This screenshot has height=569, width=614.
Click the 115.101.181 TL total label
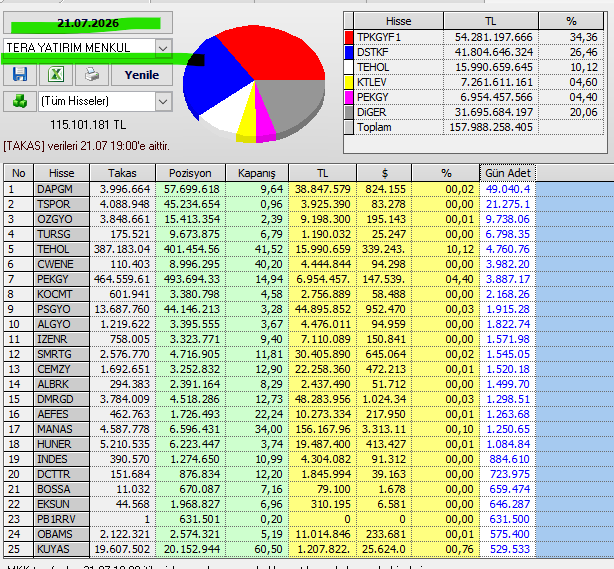coord(88,125)
